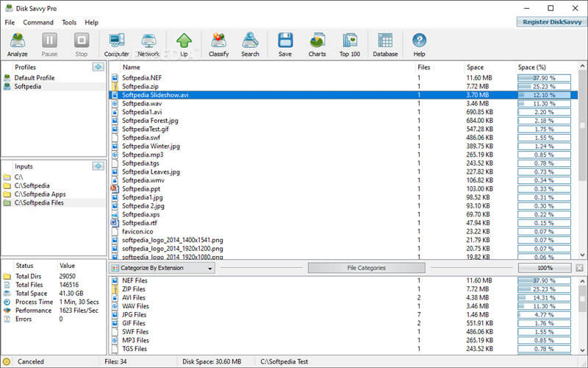This screenshot has width=588, height=368.
Task: Click the 100% zoom selector
Action: pos(545,268)
